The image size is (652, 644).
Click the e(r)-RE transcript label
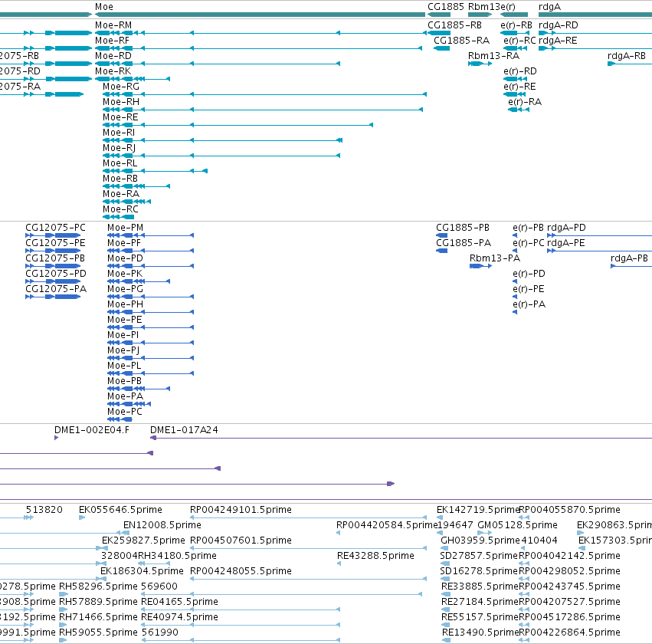click(519, 87)
